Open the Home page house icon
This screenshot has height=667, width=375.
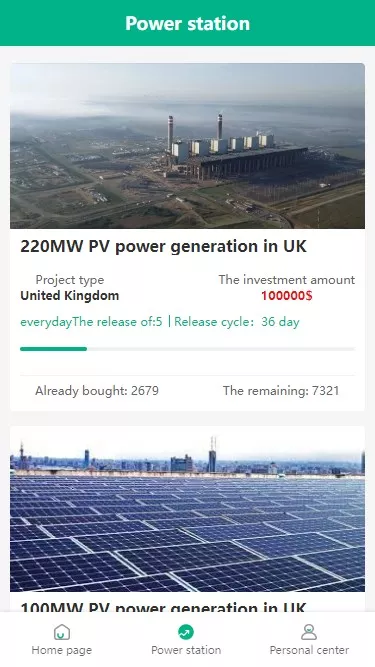tap(62, 632)
